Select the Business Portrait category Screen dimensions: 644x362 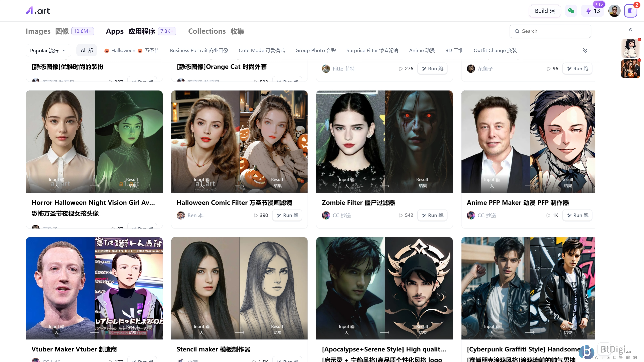[199, 51]
